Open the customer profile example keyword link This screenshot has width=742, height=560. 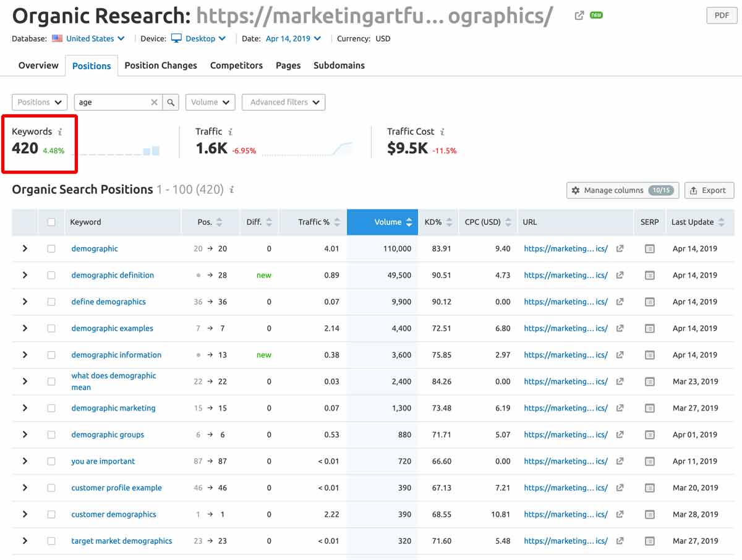116,488
